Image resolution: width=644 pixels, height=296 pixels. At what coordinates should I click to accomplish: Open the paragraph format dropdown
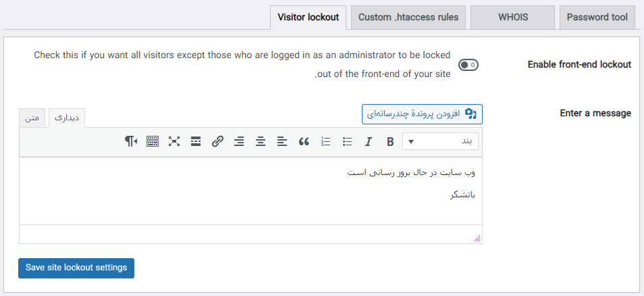point(441,141)
